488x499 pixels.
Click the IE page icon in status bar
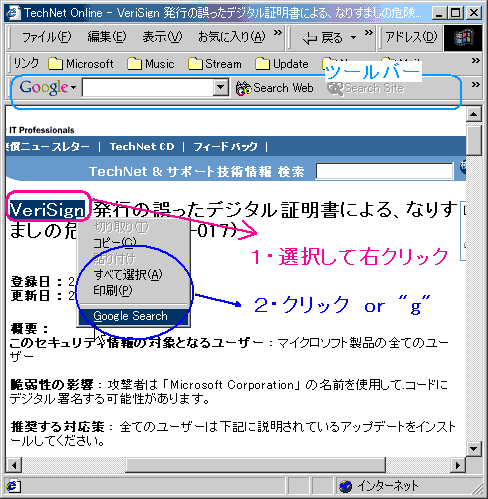click(13, 487)
